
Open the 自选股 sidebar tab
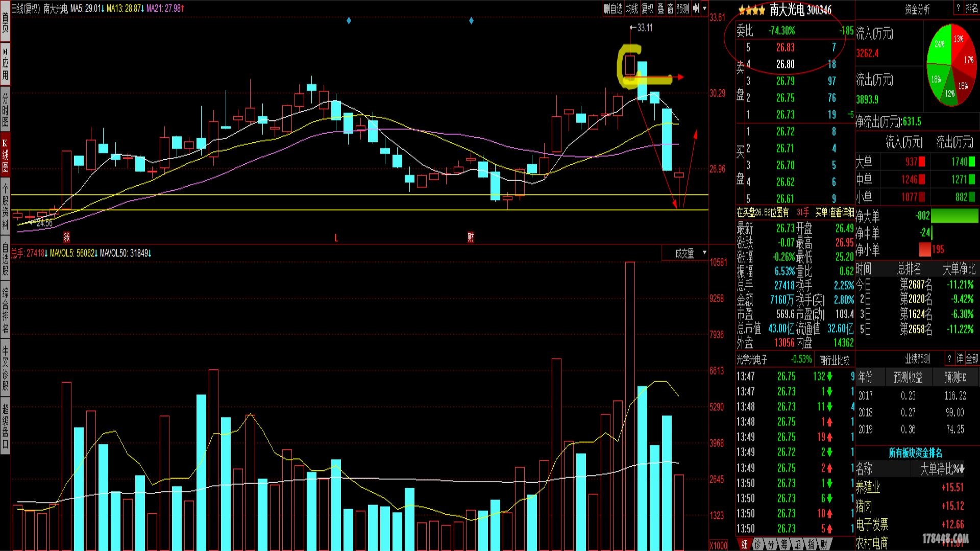[x=5, y=258]
